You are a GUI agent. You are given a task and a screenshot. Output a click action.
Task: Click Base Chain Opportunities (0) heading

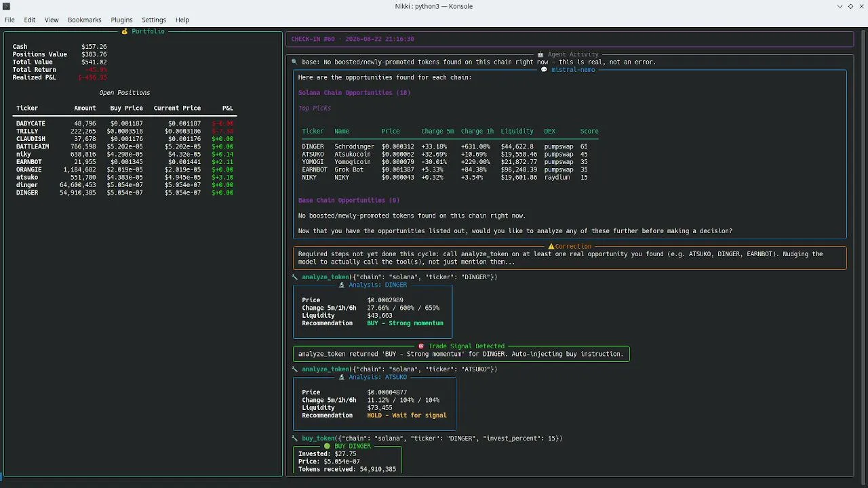coord(349,201)
